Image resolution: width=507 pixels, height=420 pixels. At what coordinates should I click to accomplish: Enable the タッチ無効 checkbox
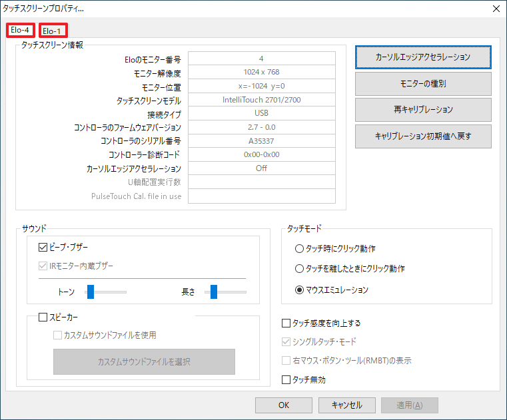click(x=286, y=380)
